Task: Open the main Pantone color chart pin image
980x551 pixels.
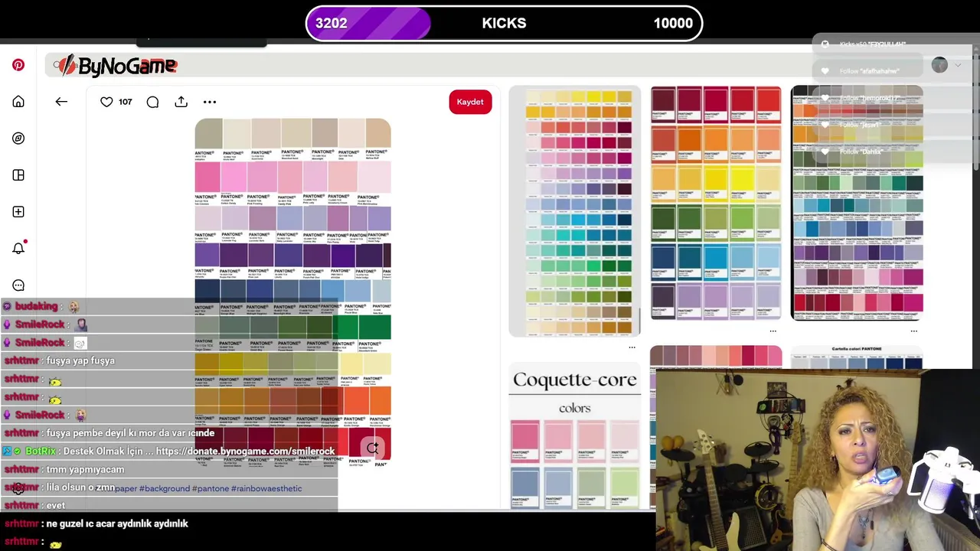Action: (292, 293)
